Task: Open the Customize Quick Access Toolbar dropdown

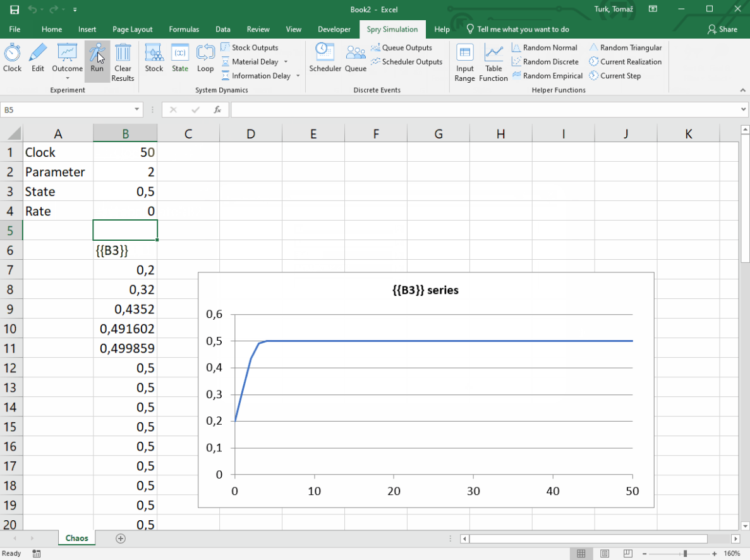Action: pyautogui.click(x=75, y=9)
